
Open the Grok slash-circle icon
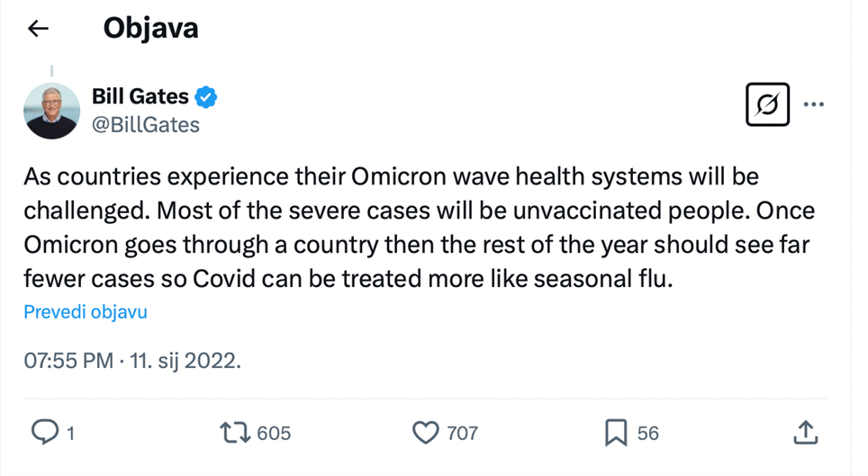tap(767, 105)
